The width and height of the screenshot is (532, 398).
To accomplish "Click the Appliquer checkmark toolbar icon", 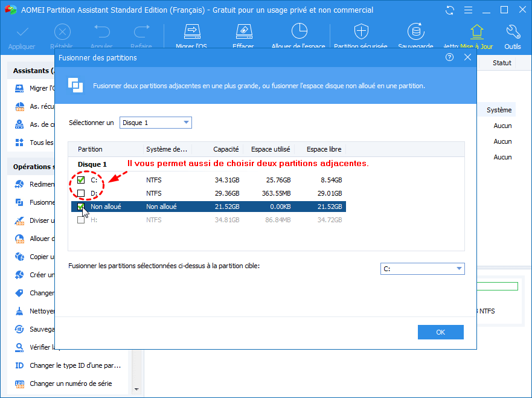I will [22, 33].
